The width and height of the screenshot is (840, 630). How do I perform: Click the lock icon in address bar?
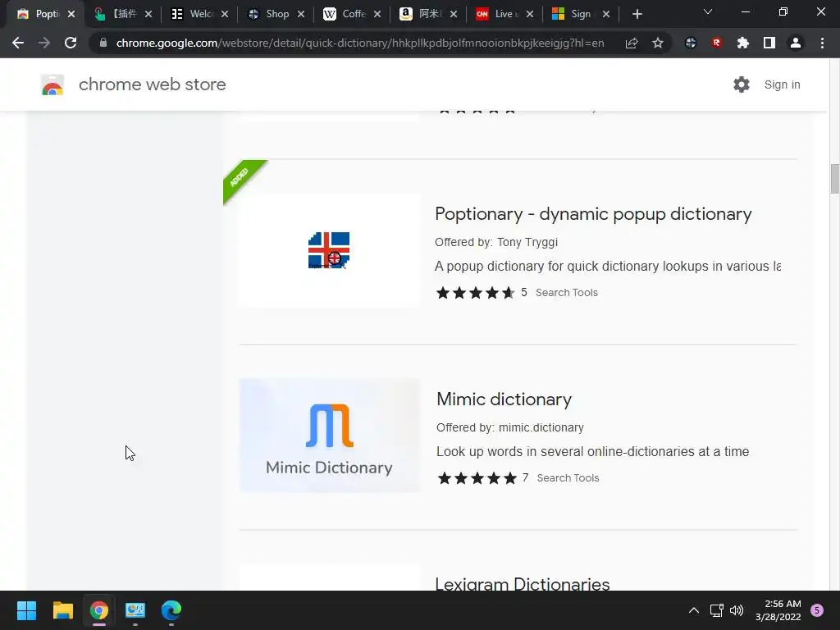[x=103, y=43]
